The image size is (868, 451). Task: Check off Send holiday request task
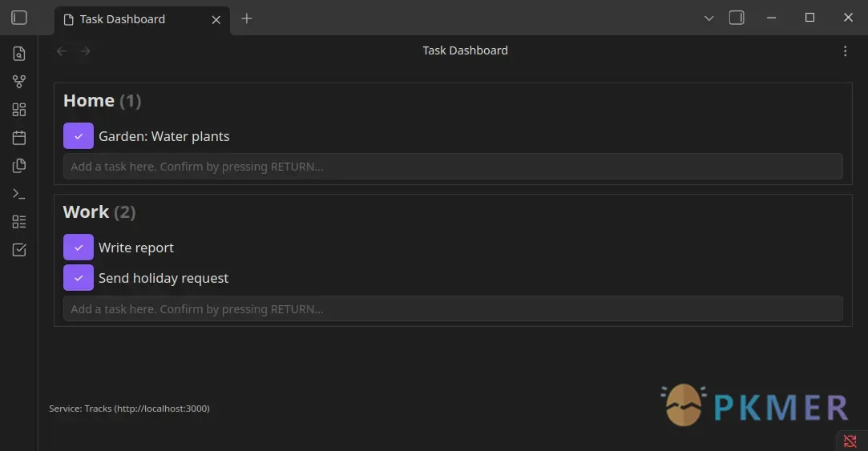78,278
